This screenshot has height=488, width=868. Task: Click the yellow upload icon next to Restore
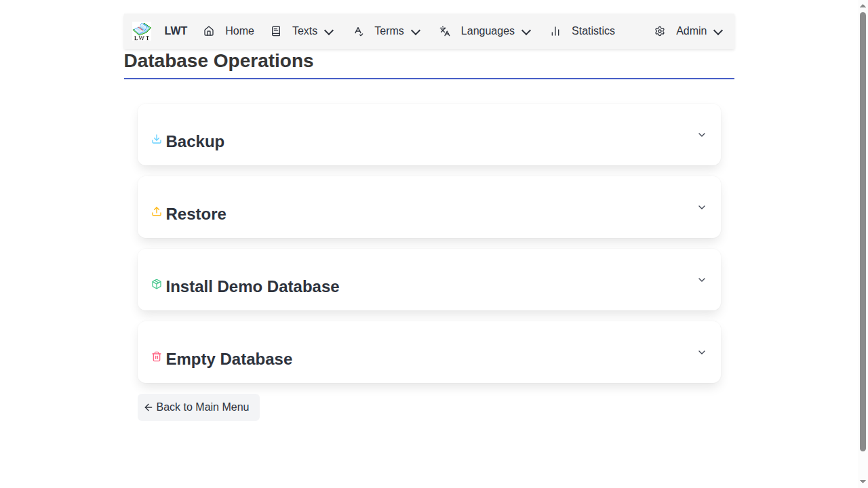point(156,212)
